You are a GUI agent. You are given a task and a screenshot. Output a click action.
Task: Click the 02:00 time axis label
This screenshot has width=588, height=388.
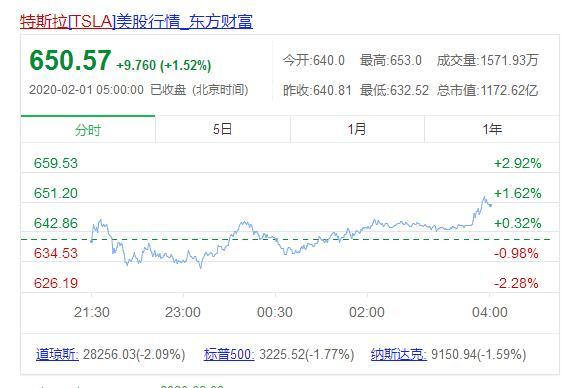tap(367, 312)
